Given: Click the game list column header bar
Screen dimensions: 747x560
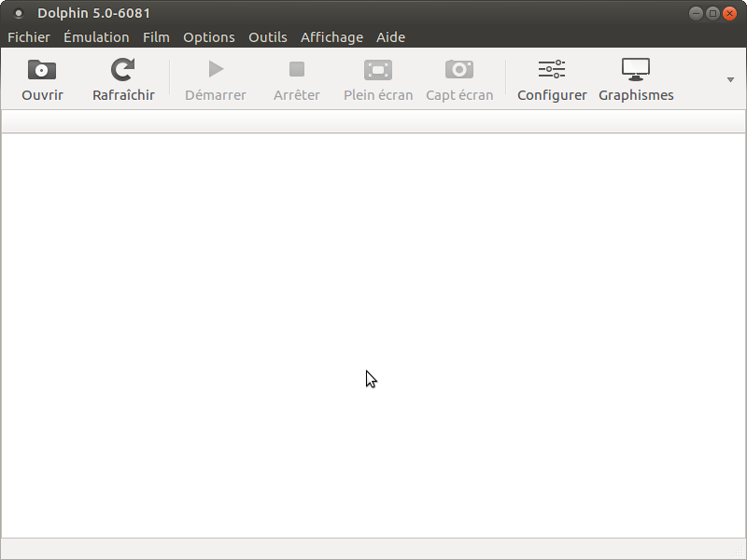Looking at the screenshot, I should click(x=373, y=122).
